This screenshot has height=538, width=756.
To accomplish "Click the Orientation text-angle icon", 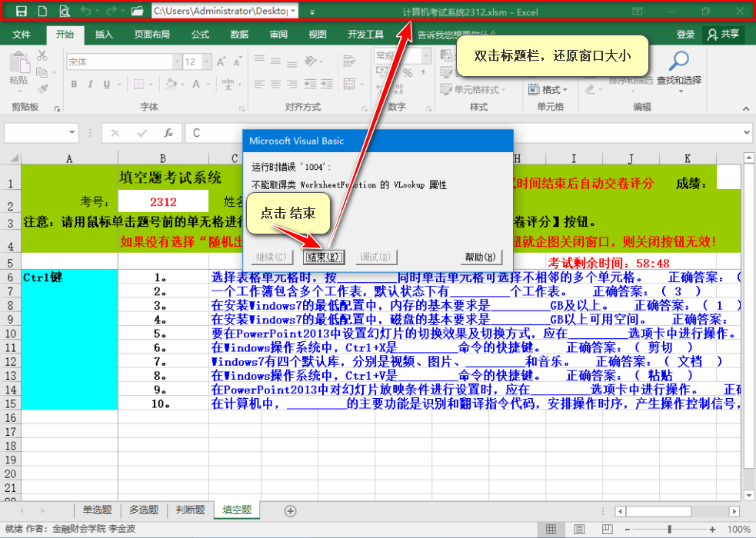I will 310,61.
